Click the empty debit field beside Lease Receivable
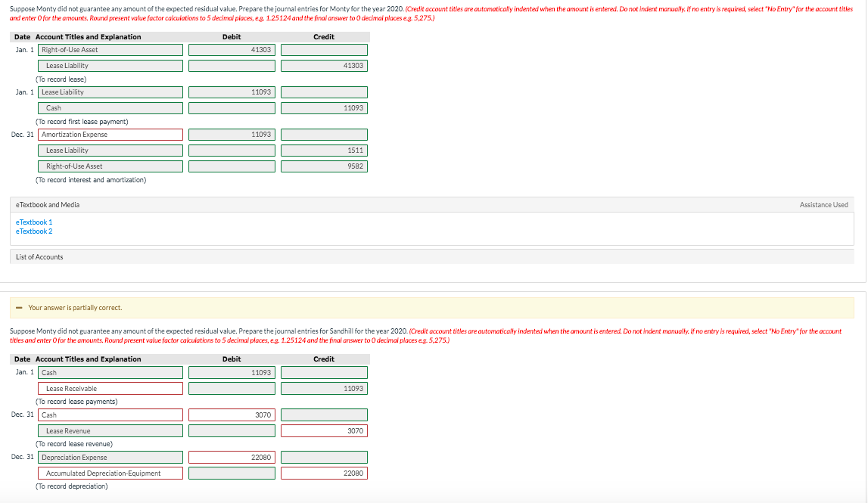This screenshot has width=868, height=503. tap(232, 389)
